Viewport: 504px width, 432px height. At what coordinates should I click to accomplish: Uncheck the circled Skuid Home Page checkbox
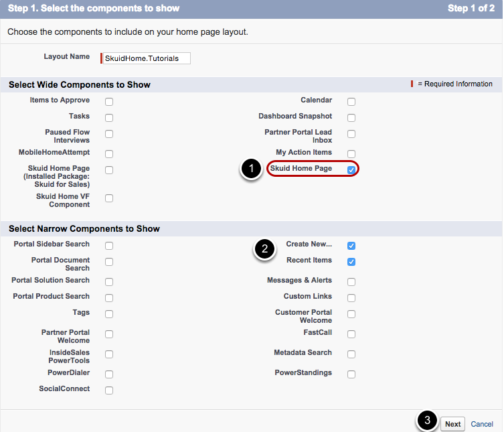(x=351, y=170)
